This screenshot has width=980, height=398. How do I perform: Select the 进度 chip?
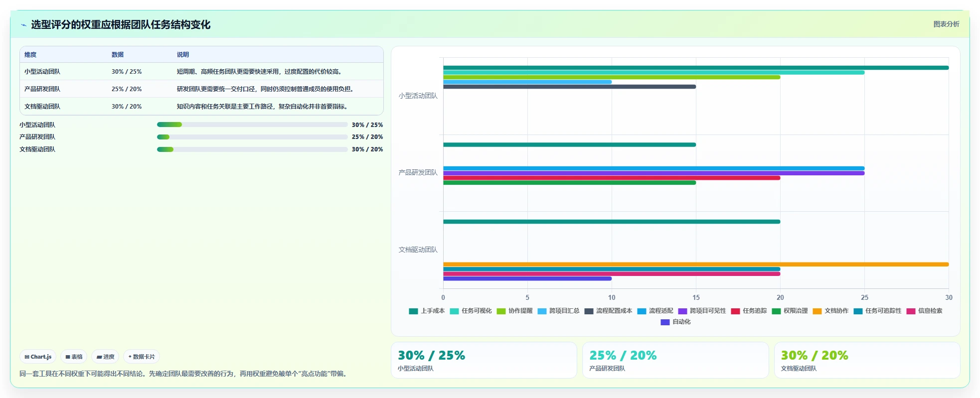coord(105,357)
